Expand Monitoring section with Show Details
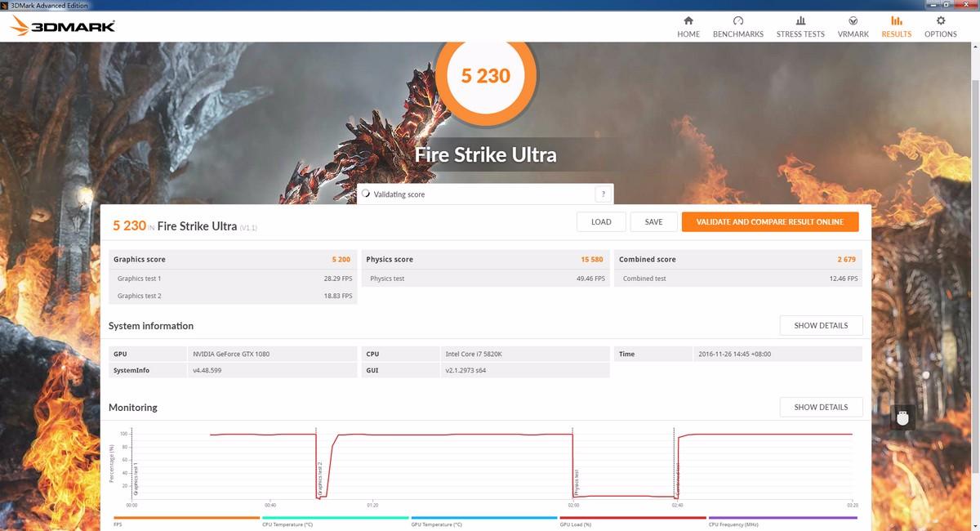This screenshot has width=980, height=531. [x=821, y=407]
